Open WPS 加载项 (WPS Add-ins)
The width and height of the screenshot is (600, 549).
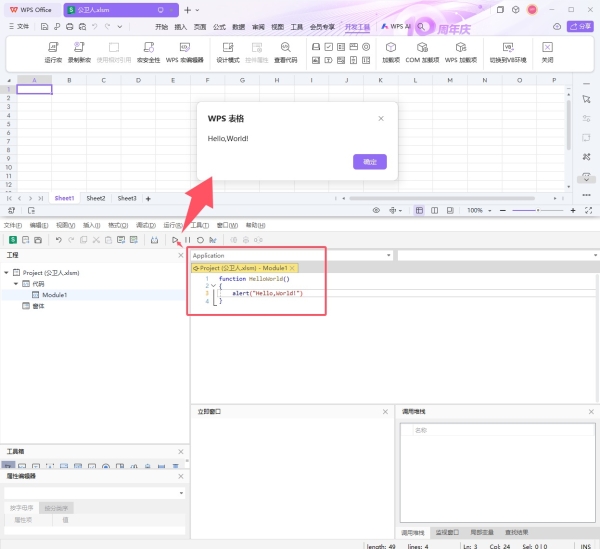click(461, 52)
